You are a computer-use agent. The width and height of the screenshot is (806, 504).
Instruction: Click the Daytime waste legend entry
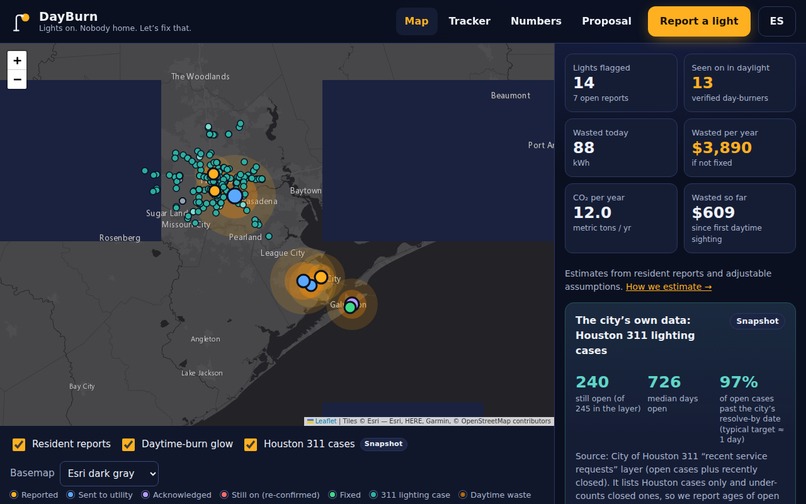click(x=495, y=495)
